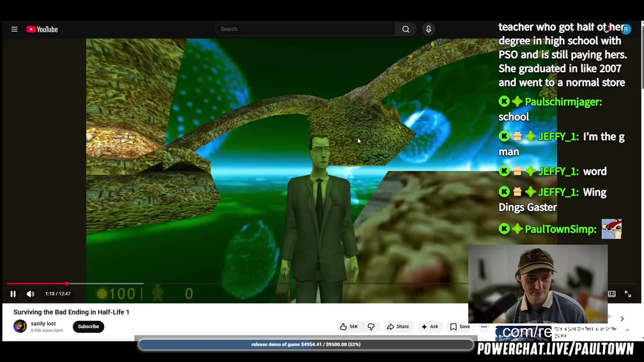Click the emote image next to PaulTownSimp
The height and width of the screenshot is (362, 644).
coord(611,229)
